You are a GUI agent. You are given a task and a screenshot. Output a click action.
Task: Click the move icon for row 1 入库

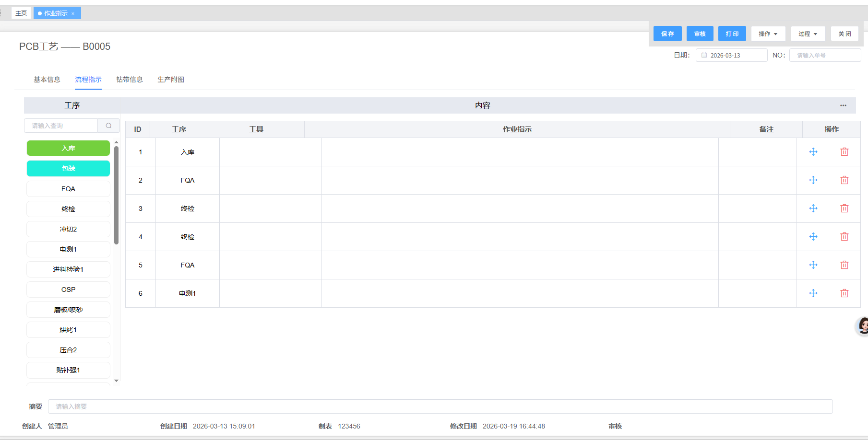tap(813, 152)
